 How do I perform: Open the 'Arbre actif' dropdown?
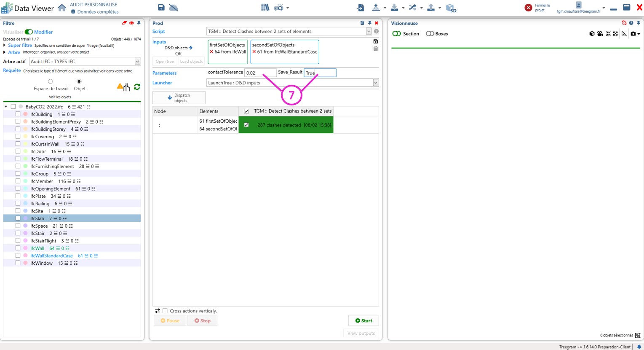point(137,62)
